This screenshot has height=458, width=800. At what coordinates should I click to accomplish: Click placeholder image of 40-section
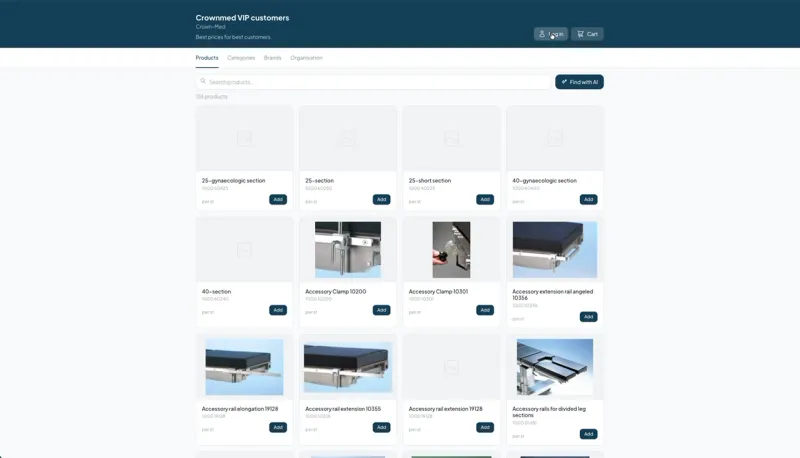coord(244,249)
